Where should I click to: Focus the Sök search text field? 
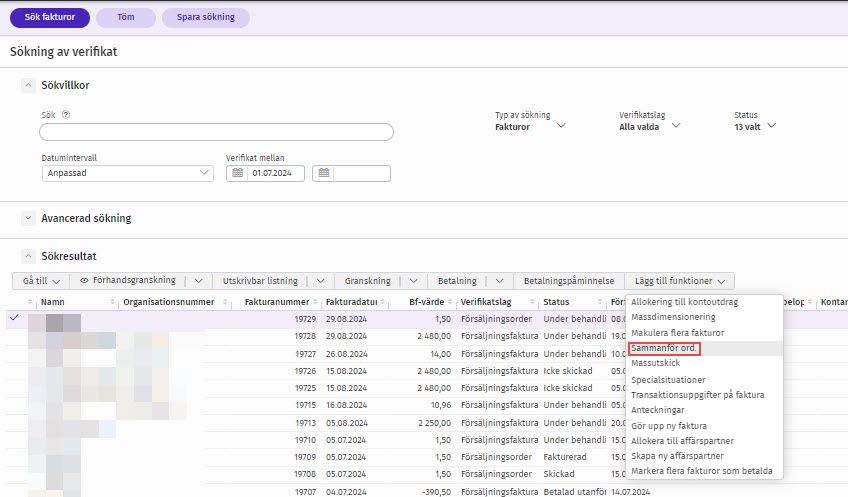pos(216,132)
